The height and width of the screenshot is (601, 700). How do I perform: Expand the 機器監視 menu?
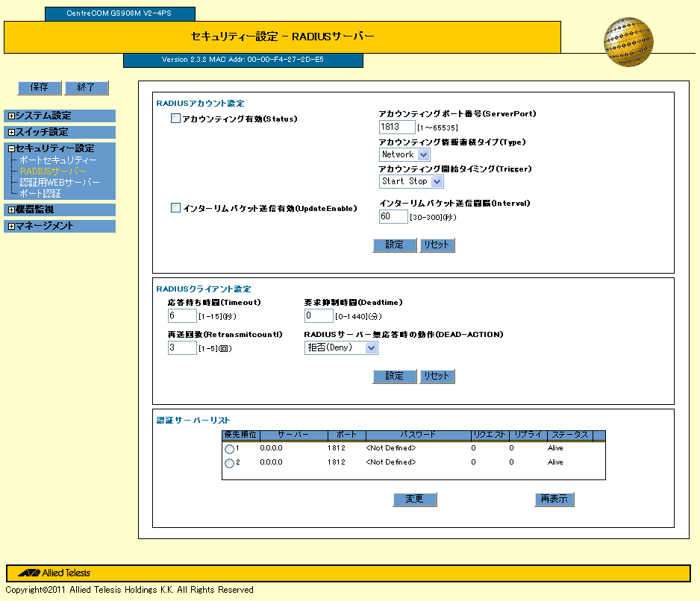tap(12, 210)
